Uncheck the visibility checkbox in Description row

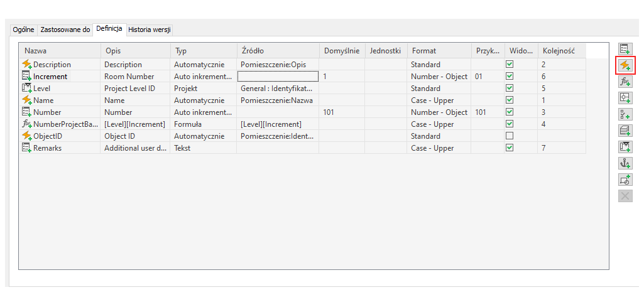tap(510, 65)
